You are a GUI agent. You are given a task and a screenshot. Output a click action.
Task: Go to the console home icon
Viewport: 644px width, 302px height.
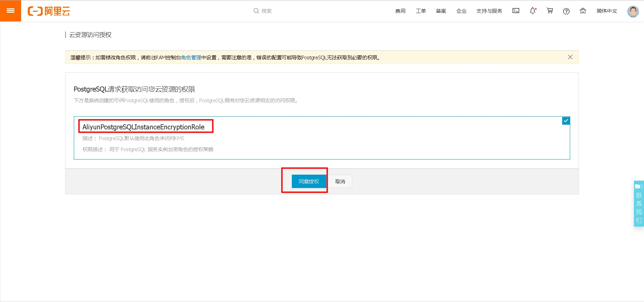tap(583, 11)
